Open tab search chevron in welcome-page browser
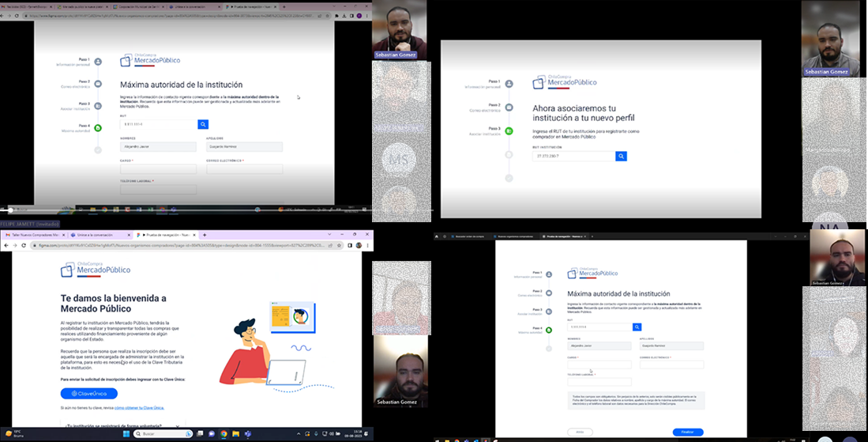 point(330,235)
